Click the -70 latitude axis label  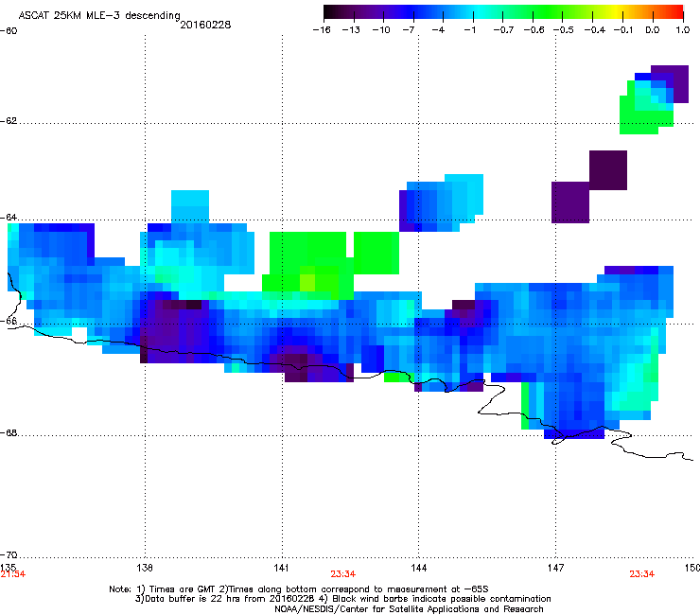coord(9,555)
